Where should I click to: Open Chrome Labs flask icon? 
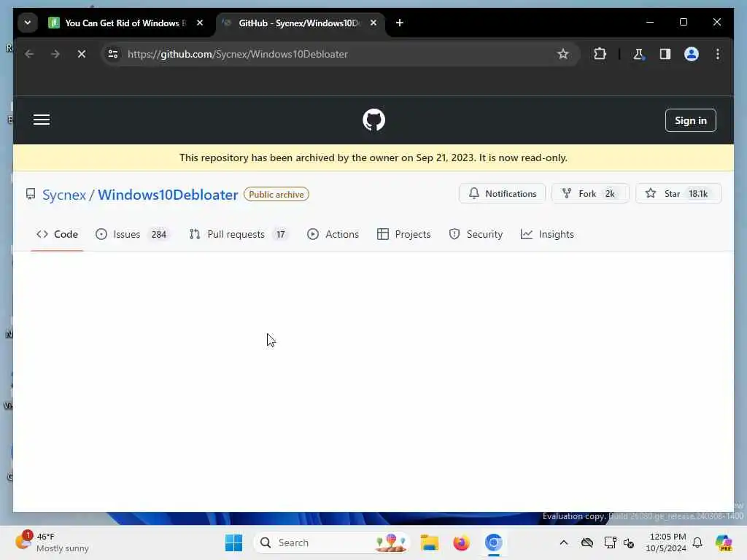[638, 54]
